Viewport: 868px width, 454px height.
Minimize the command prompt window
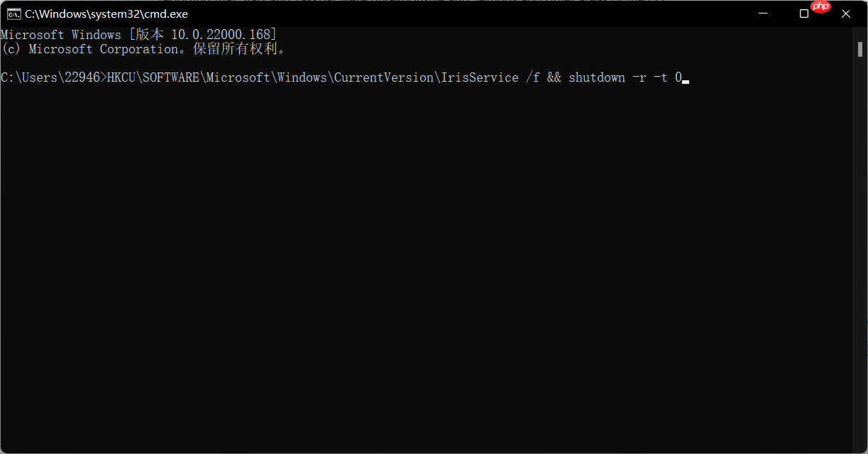763,13
